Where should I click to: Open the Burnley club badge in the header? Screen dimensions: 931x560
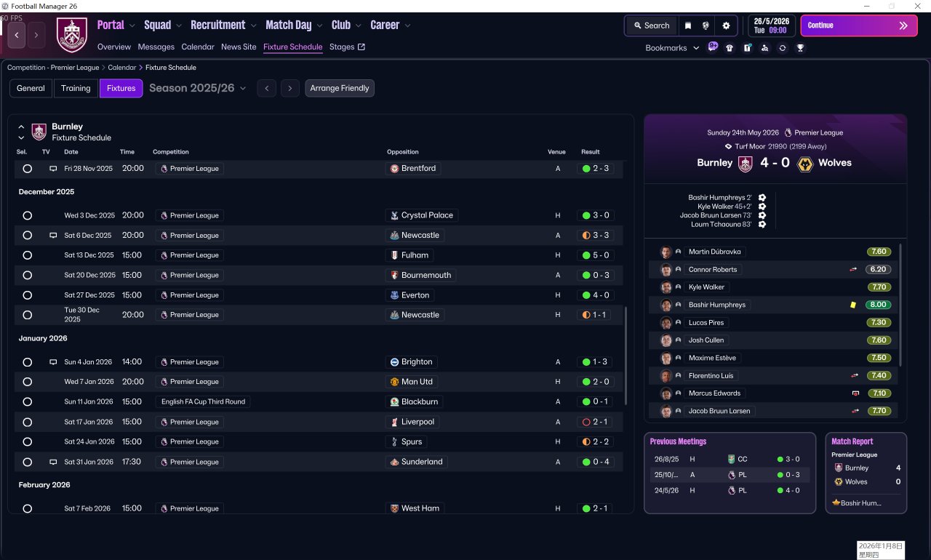point(71,35)
